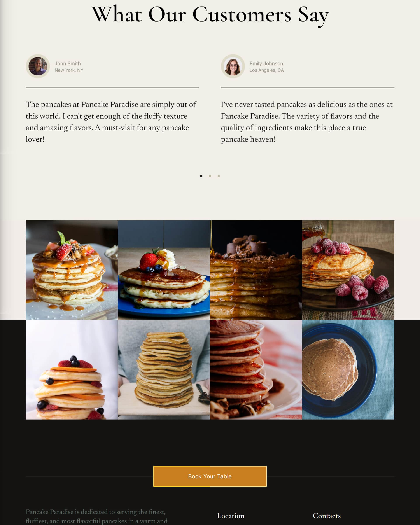This screenshot has height=525, width=420.
Task: Click the Book Your Table button
Action: coord(210,476)
